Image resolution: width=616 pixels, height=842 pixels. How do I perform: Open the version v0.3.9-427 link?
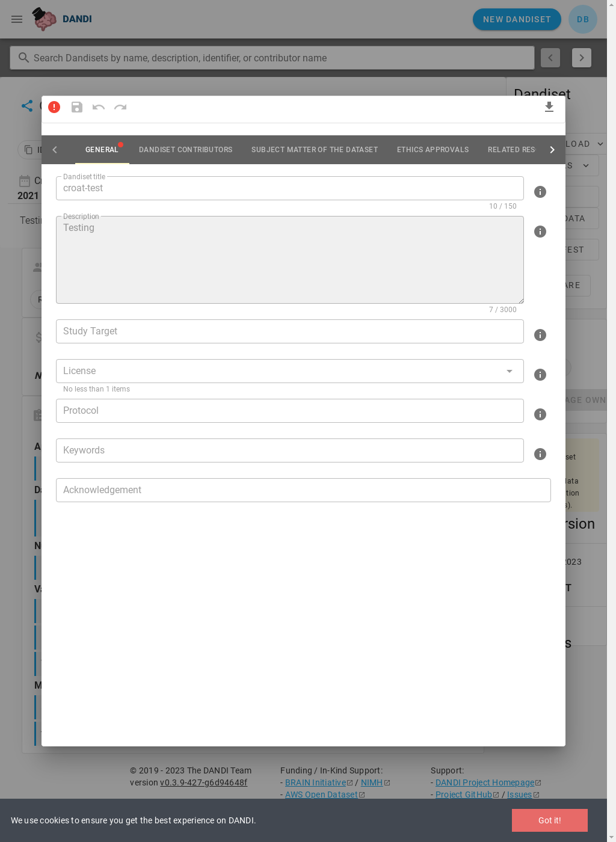[x=203, y=782]
